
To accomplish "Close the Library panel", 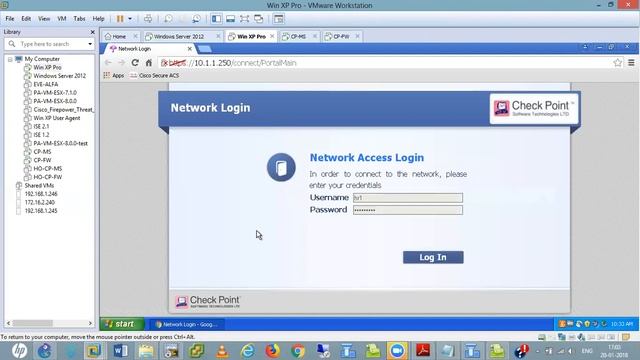I will click(93, 32).
